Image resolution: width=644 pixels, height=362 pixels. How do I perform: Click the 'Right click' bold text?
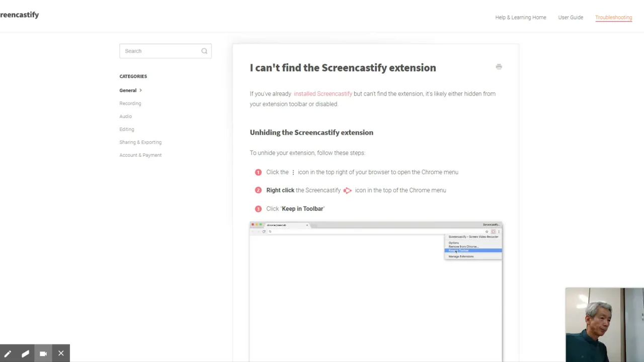click(x=280, y=190)
